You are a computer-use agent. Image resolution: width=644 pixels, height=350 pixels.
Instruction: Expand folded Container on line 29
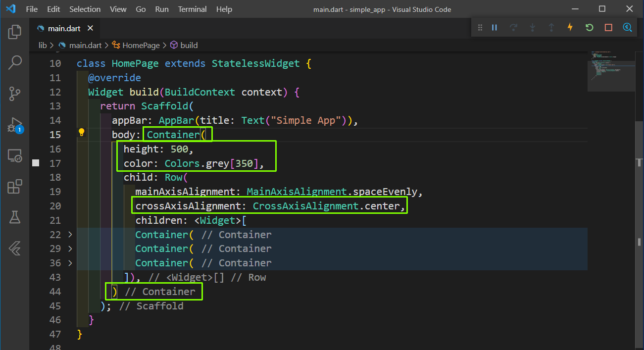click(x=70, y=249)
